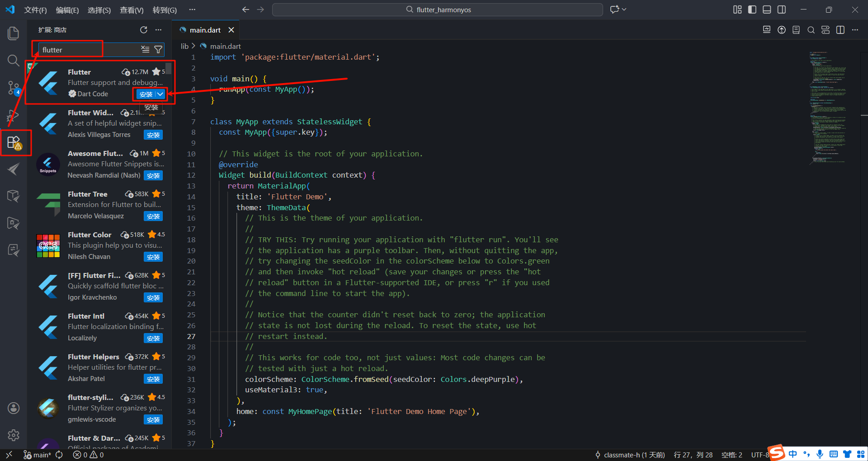This screenshot has width=868, height=461.
Task: Open the Search view in activity bar
Action: [14, 60]
